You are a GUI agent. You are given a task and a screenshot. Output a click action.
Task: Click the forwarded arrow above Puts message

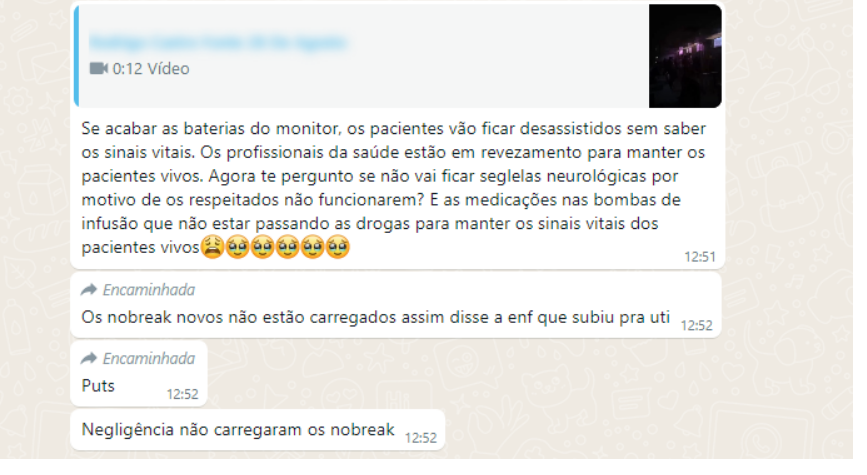[89, 358]
